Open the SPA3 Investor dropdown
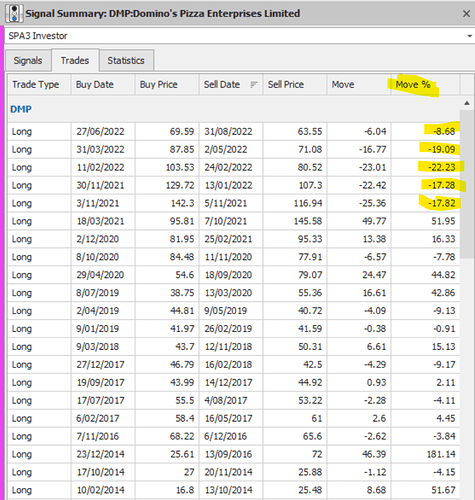The image size is (475, 500). pos(469,36)
